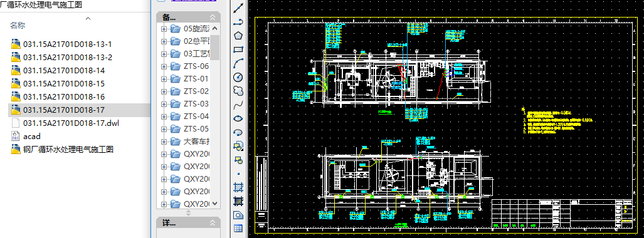Expand the ZTS-05 tree node
Viewport: 644px width, 238px height.
pos(164,129)
